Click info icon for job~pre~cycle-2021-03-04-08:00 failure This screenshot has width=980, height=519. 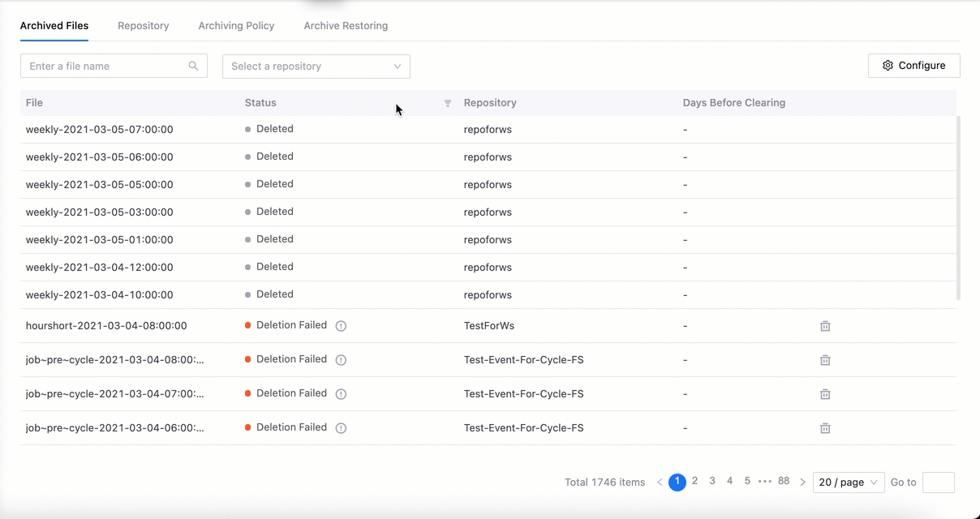tap(341, 360)
